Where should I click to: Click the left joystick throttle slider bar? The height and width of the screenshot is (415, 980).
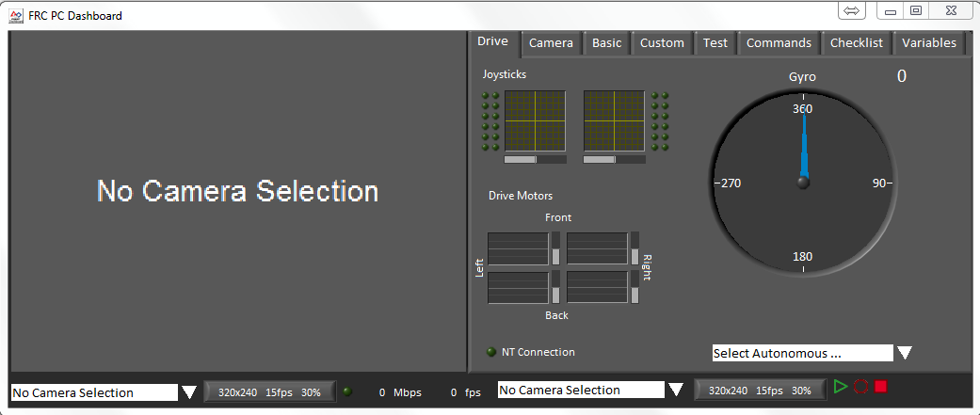(x=535, y=159)
